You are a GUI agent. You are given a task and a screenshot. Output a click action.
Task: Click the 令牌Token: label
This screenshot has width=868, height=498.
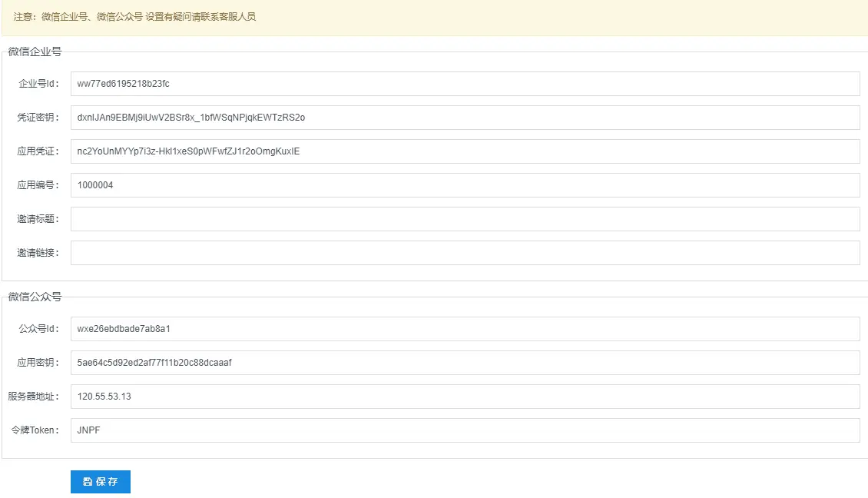(x=35, y=430)
